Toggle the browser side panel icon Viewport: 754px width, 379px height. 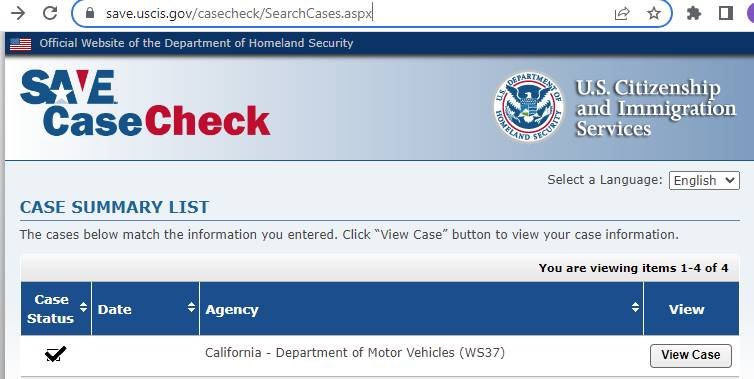pyautogui.click(x=726, y=13)
